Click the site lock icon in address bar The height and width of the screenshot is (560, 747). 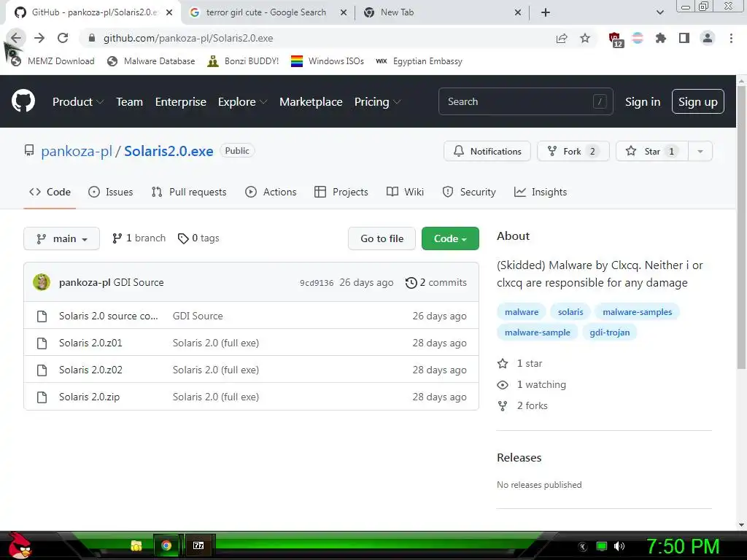(91, 38)
